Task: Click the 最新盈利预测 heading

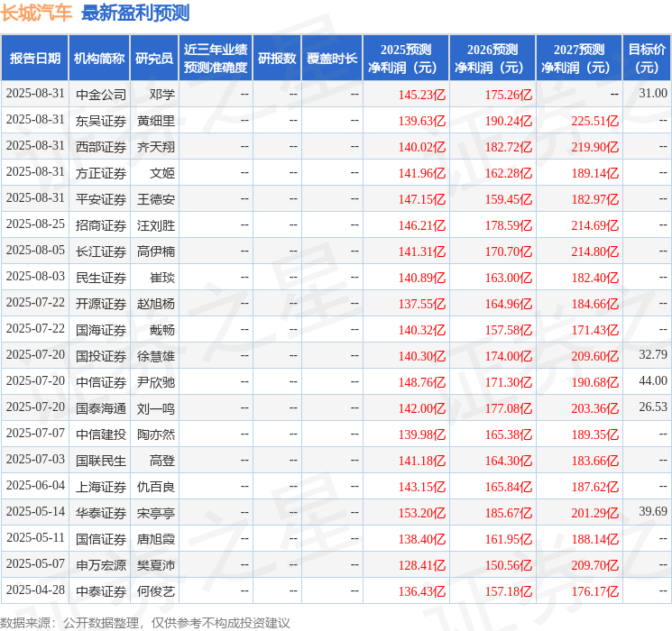Action: pos(135,13)
